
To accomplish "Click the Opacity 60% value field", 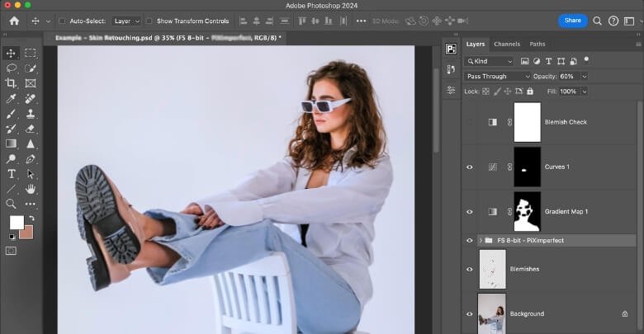I will tap(569, 77).
